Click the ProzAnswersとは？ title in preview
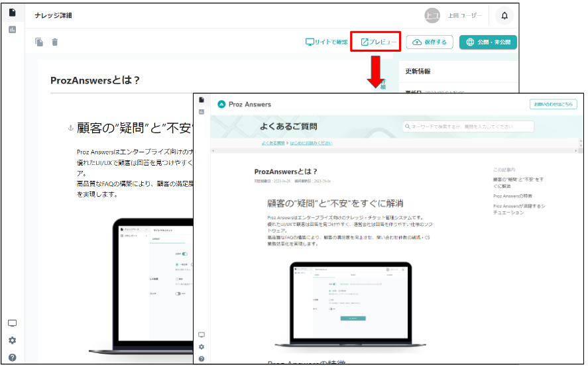 286,172
